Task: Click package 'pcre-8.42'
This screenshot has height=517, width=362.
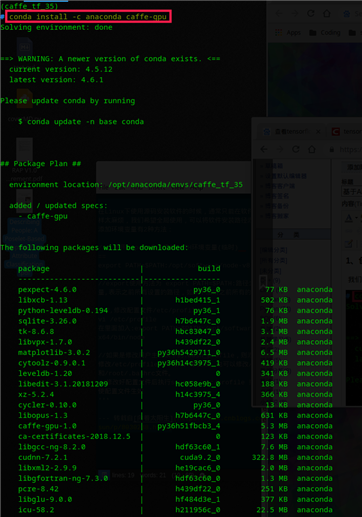Action: [x=38, y=489]
